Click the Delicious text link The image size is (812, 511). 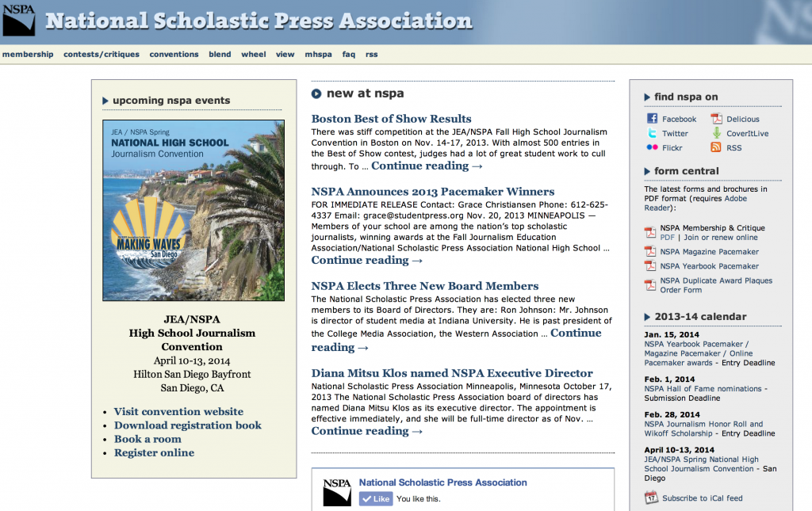point(742,119)
